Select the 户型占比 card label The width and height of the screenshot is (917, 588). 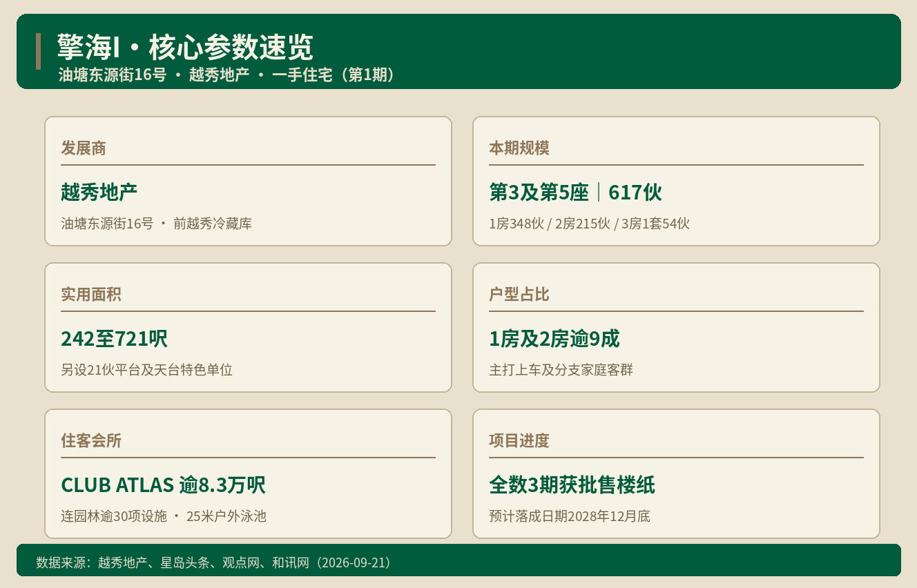tap(519, 294)
